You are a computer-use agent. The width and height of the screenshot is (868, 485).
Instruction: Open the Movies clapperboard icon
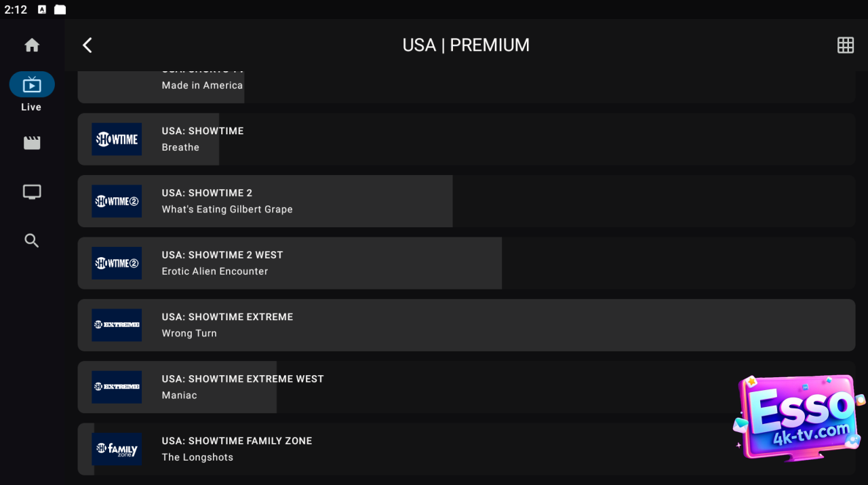click(32, 143)
